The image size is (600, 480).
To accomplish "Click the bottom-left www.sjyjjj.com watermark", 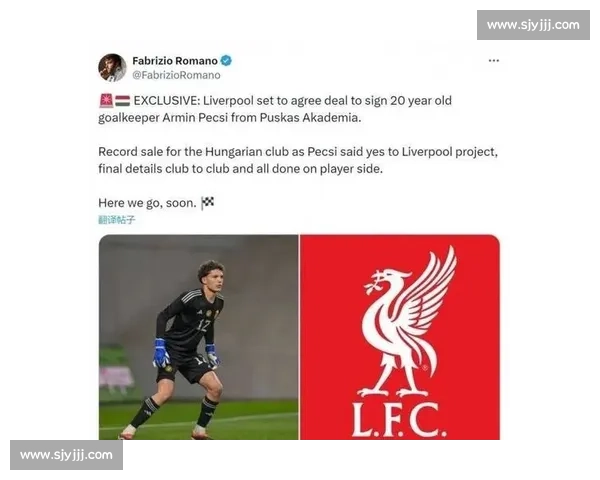I will click(x=67, y=455).
